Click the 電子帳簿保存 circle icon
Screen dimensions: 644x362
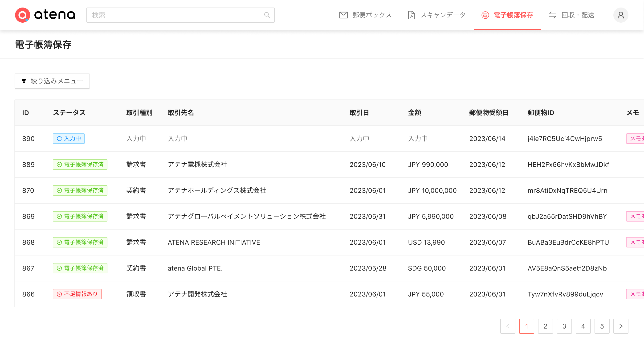pyautogui.click(x=485, y=15)
